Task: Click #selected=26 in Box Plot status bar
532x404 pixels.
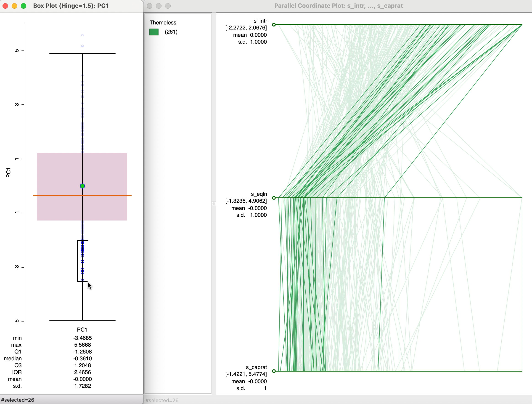Action: click(x=18, y=400)
